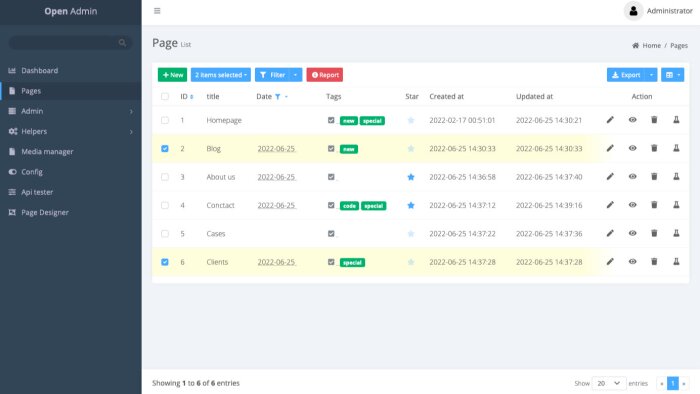Viewport: 700px width, 394px height.
Task: Sort by ID column arrows icon
Action: [x=192, y=97]
